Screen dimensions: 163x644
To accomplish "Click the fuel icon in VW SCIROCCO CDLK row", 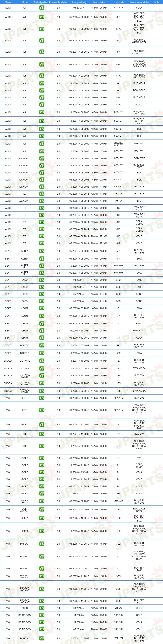I will pos(42,629).
